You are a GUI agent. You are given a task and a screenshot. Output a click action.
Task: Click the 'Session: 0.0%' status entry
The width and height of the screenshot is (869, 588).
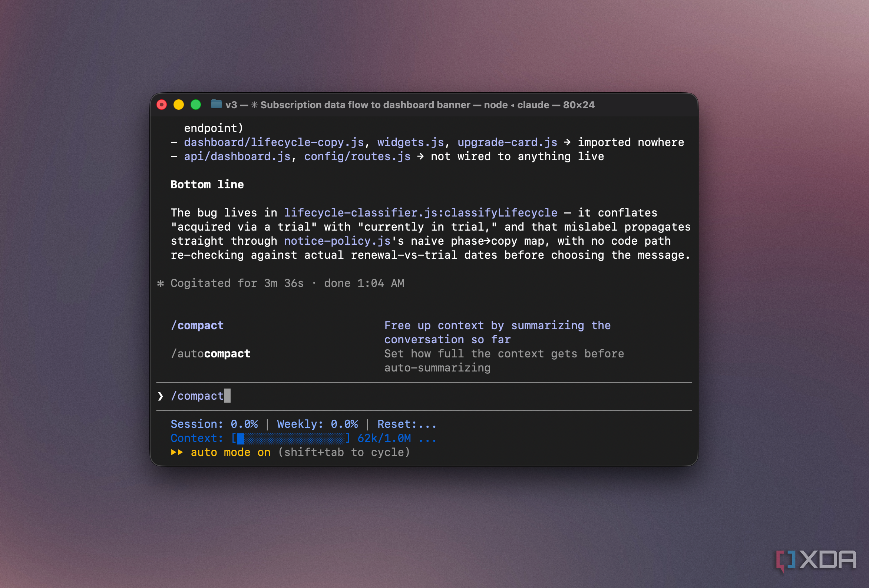coord(214,424)
